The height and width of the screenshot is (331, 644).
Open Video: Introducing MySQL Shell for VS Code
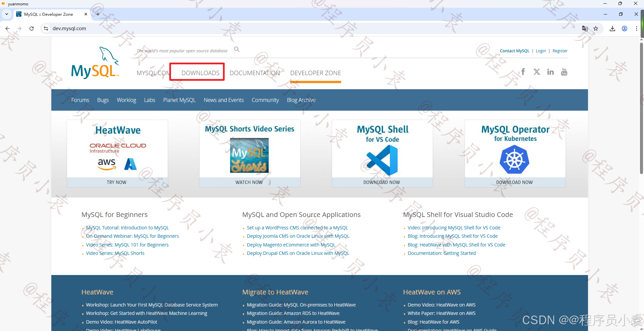click(454, 228)
